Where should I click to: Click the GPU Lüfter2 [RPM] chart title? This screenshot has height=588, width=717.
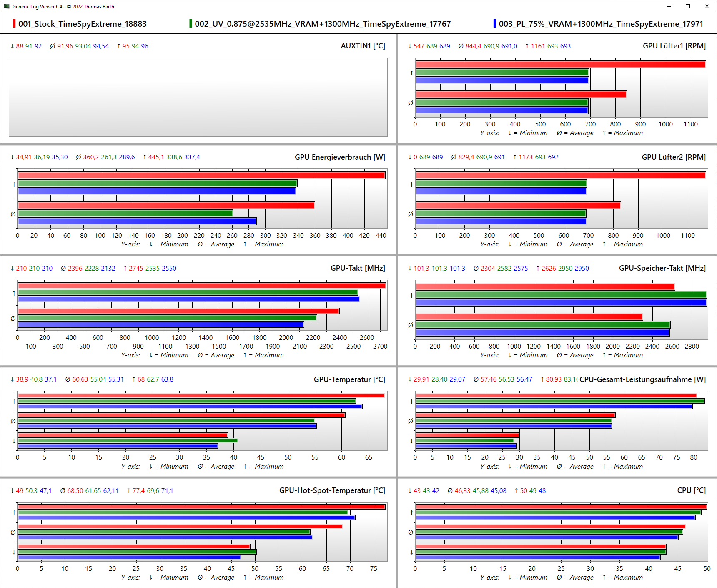point(674,157)
